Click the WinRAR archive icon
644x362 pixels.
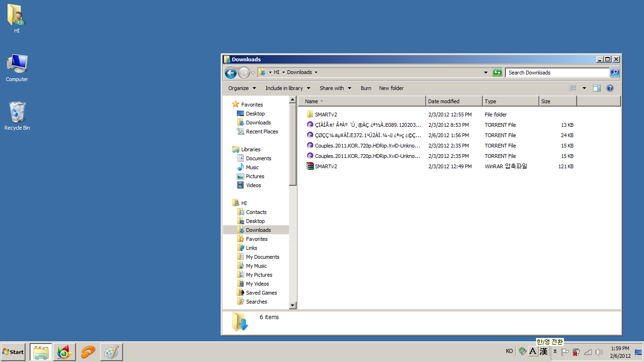[310, 166]
